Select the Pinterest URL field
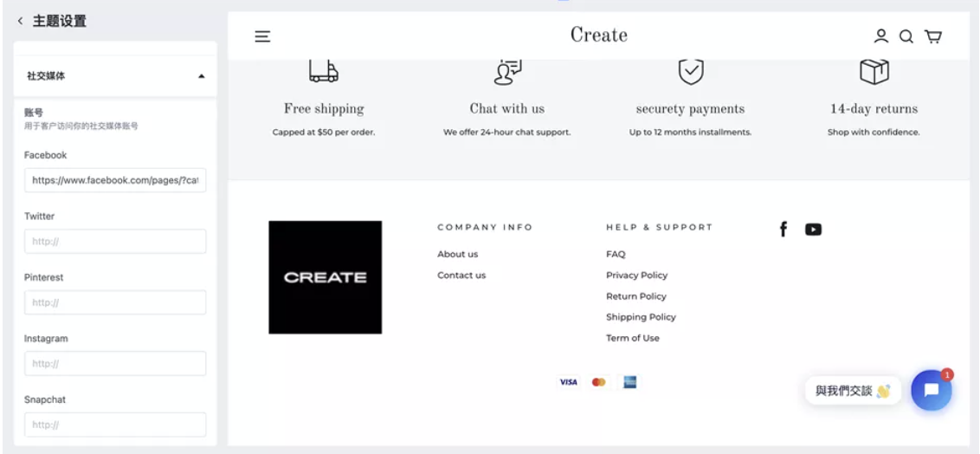 tap(115, 302)
